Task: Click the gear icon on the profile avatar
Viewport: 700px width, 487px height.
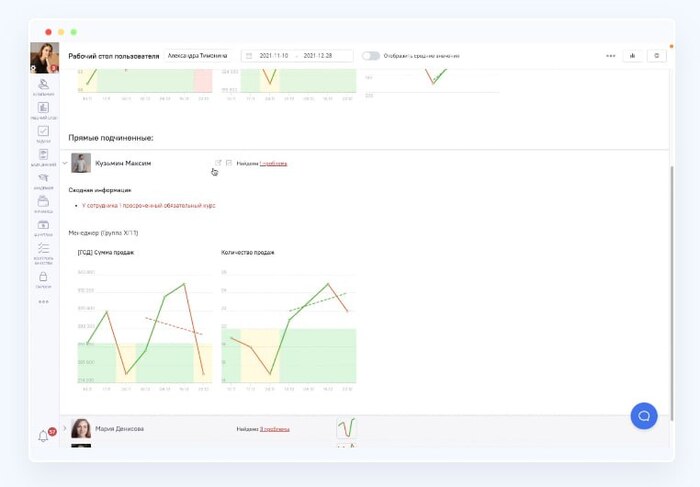Action: point(33,68)
